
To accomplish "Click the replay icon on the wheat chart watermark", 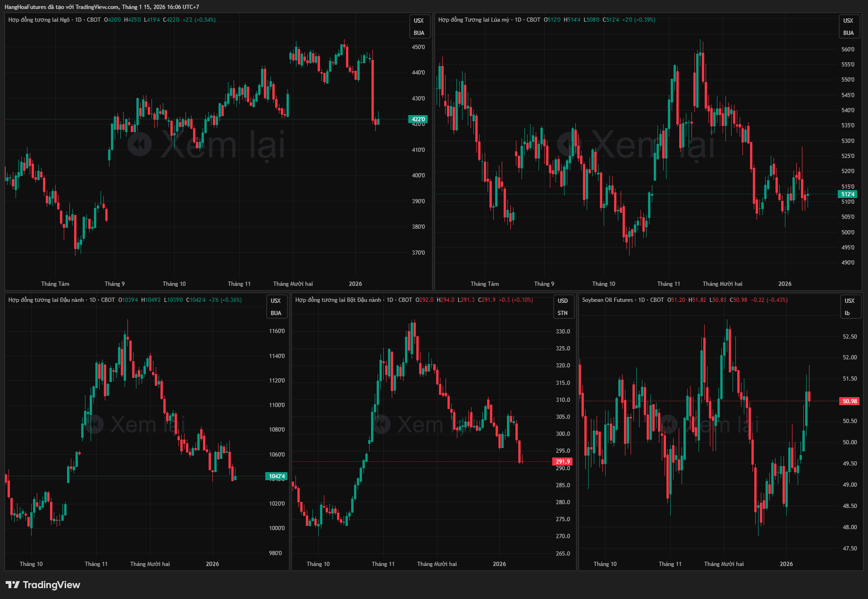I will (569, 144).
